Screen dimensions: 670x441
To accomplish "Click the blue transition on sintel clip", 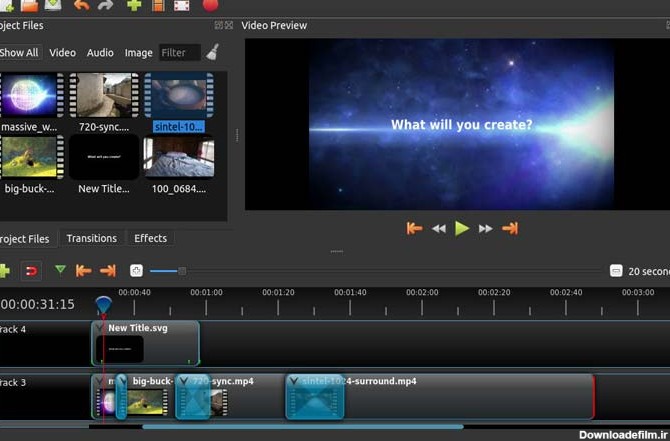I will pos(315,397).
